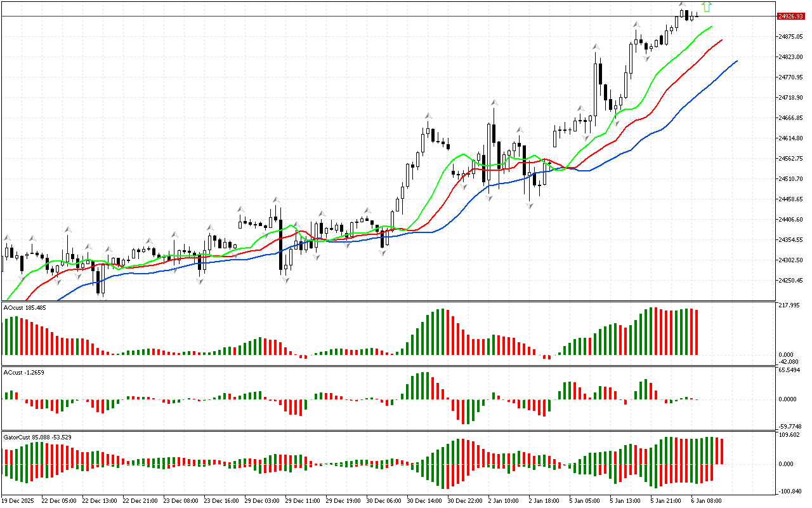812x508 pixels.
Task: Click the down fractal below the 2 Jan 18:00 low
Action: (530, 206)
